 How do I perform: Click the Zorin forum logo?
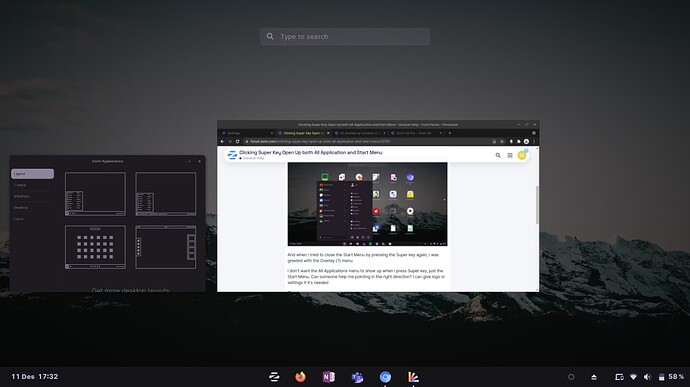(232, 155)
